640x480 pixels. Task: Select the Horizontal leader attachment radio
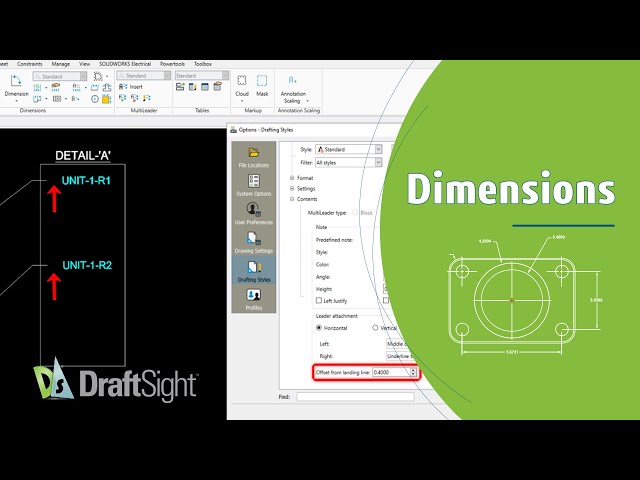point(319,328)
